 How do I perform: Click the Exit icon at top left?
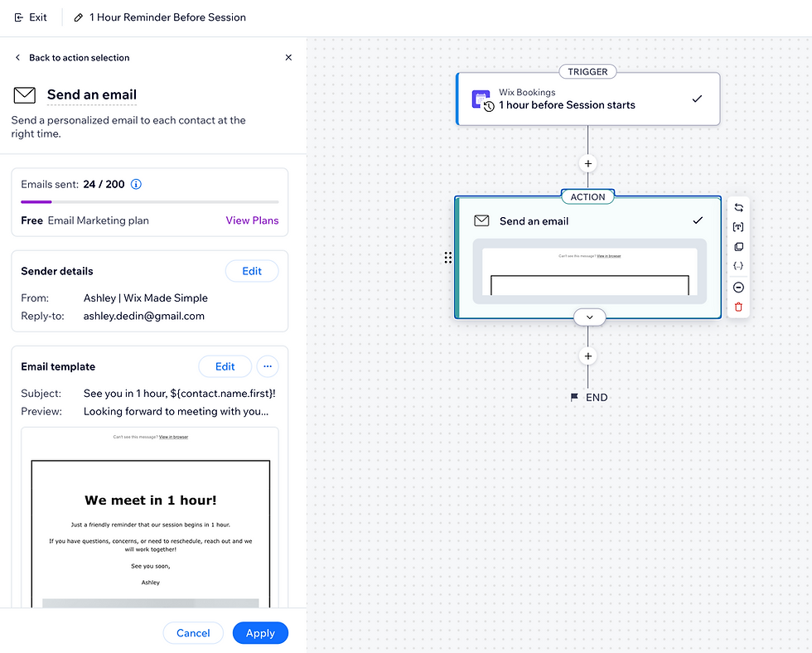18,17
